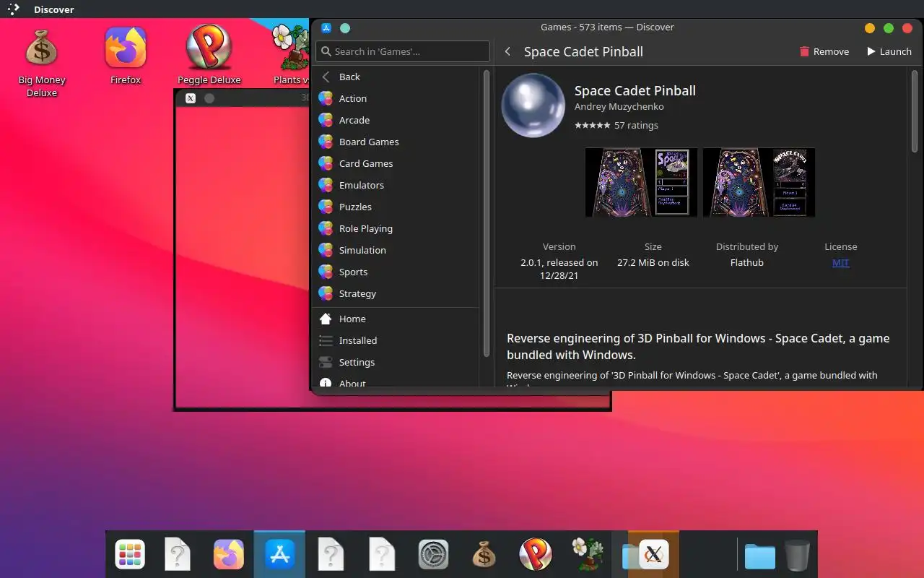Open the Board Games category
The width and height of the screenshot is (924, 578).
(396, 142)
